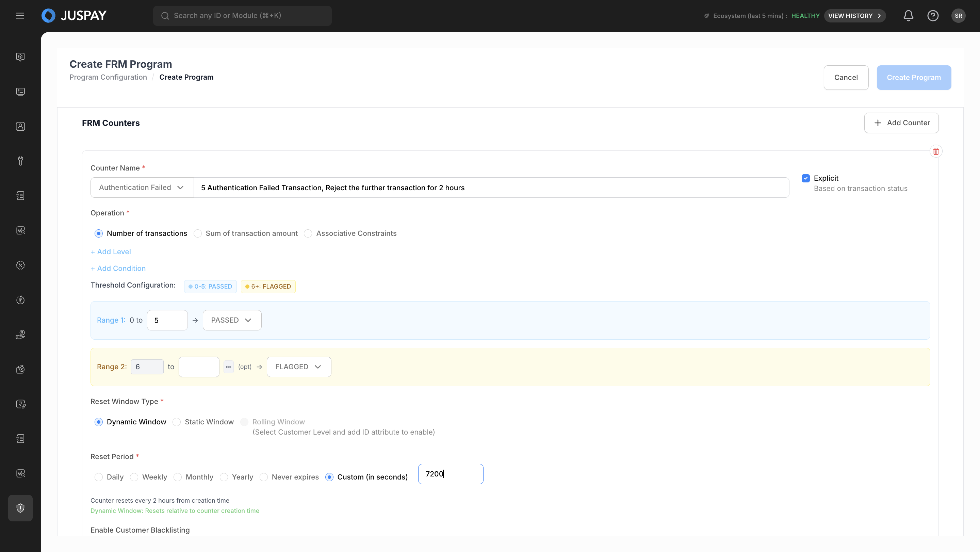Focus the top search ID or Module field
Screen dimensions: 980x552
click(242, 16)
